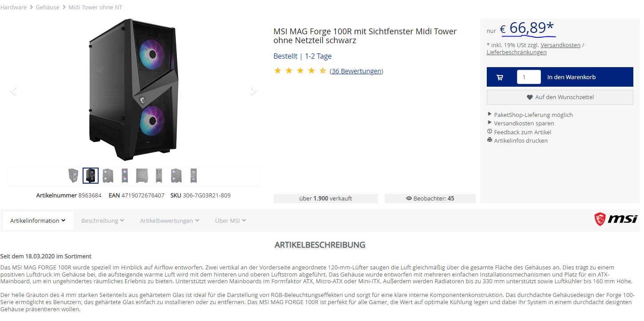Click the five-star rating icons
The width and height of the screenshot is (644, 321).
300,71
